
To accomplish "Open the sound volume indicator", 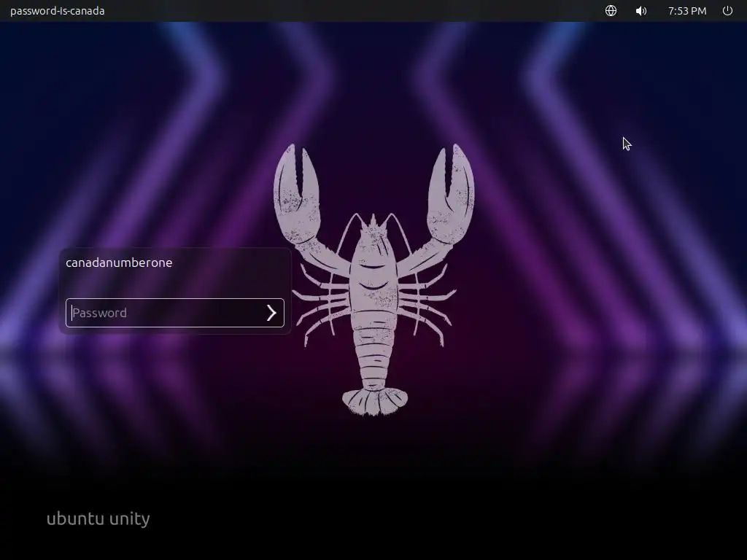I will (x=641, y=10).
